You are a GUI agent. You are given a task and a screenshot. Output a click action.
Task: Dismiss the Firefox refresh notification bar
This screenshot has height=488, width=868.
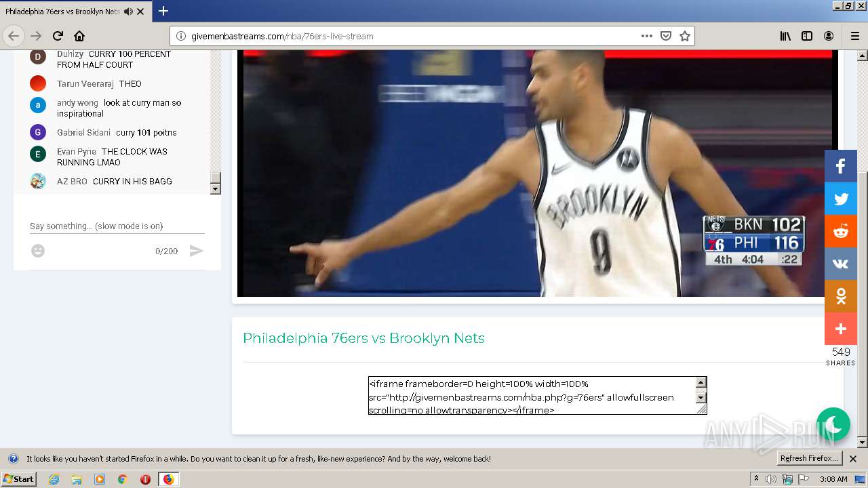click(853, 459)
